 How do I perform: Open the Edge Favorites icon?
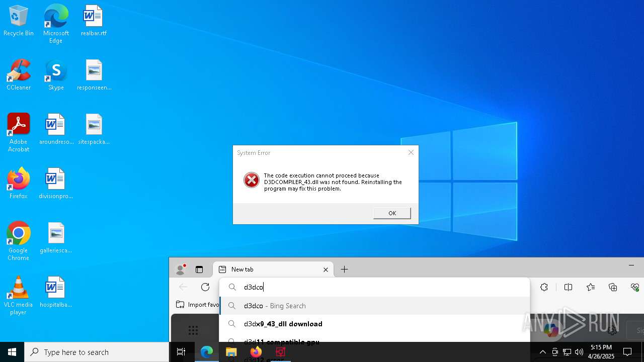click(x=591, y=287)
